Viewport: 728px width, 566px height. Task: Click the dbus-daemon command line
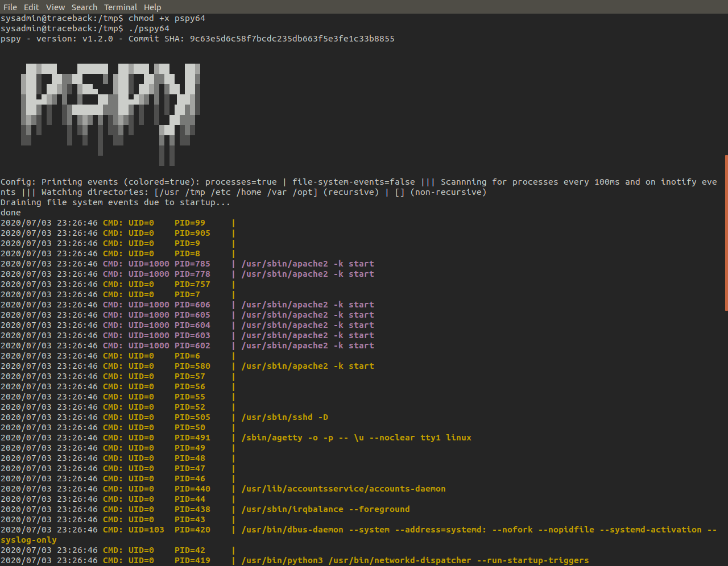pyautogui.click(x=479, y=530)
